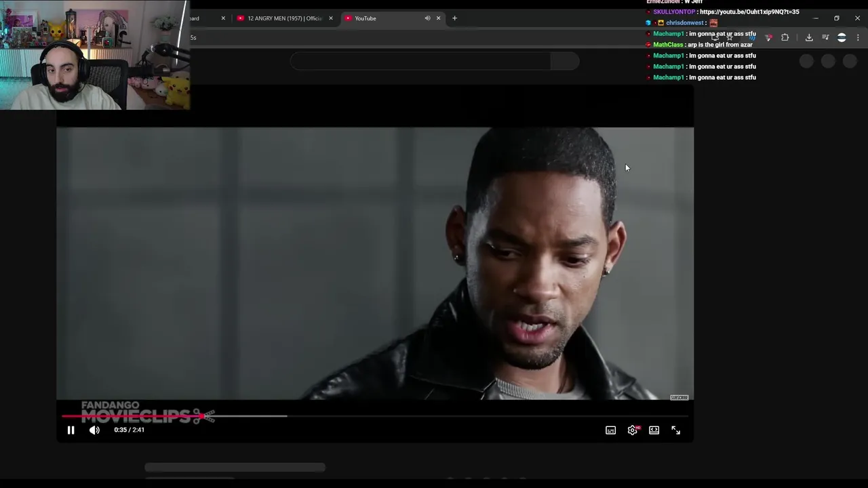Click the video frame to pause
Viewport: 868px width, 488px height.
(x=375, y=263)
